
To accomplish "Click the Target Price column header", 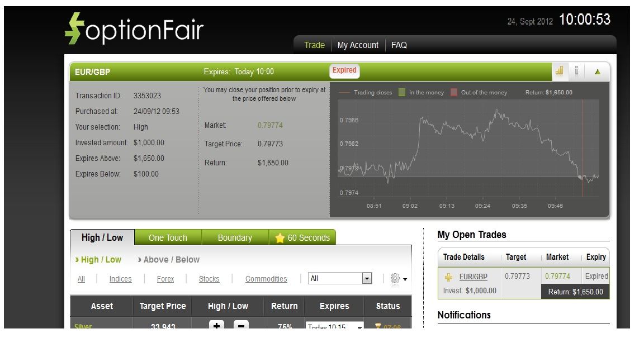I will (x=163, y=306).
